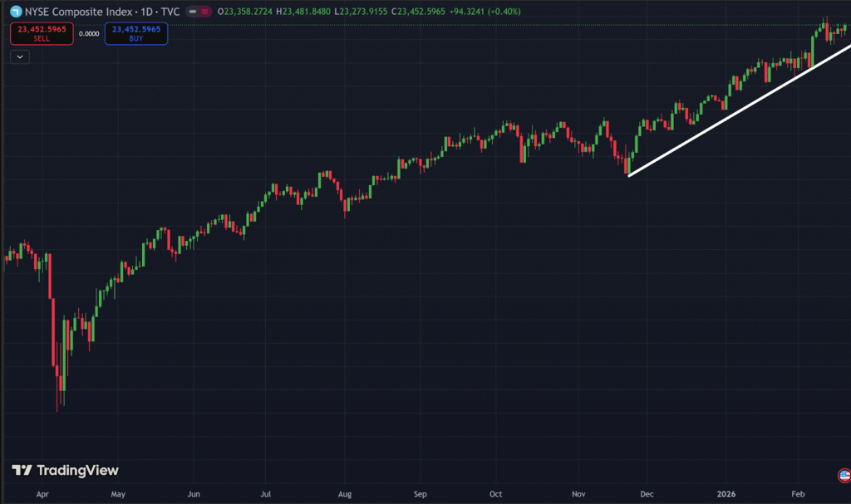Click the 0.0000 spread value between Sell and Buy

click(89, 34)
